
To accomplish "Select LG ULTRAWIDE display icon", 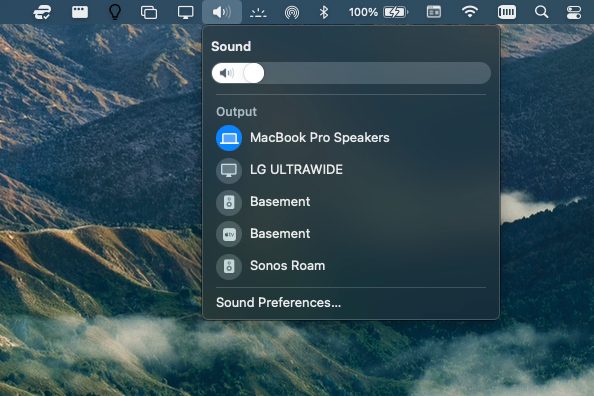I will (x=229, y=170).
